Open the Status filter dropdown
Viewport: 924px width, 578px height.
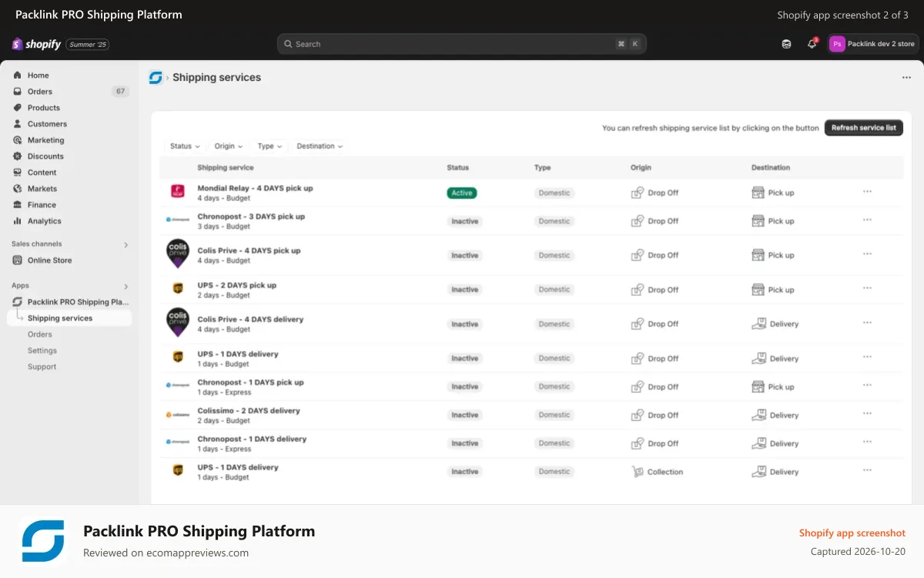point(185,146)
